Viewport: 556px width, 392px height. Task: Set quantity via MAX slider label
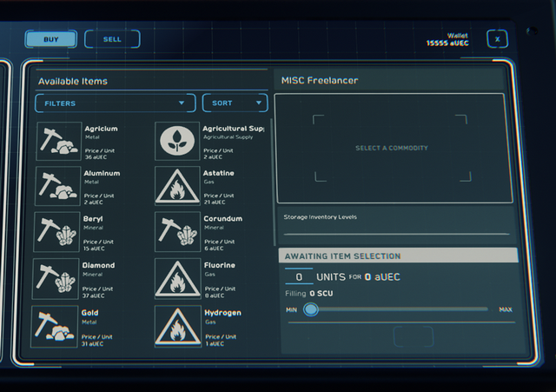pyautogui.click(x=506, y=309)
